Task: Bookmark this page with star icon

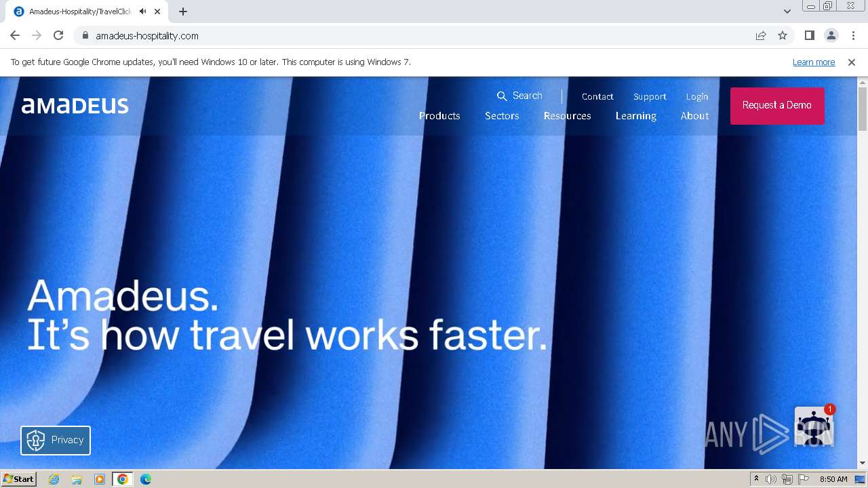Action: (783, 35)
